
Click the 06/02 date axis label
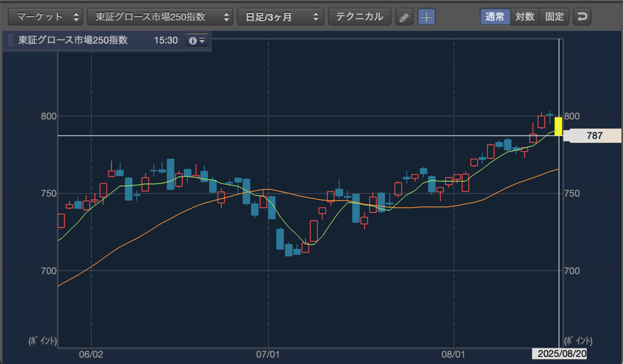(91, 354)
